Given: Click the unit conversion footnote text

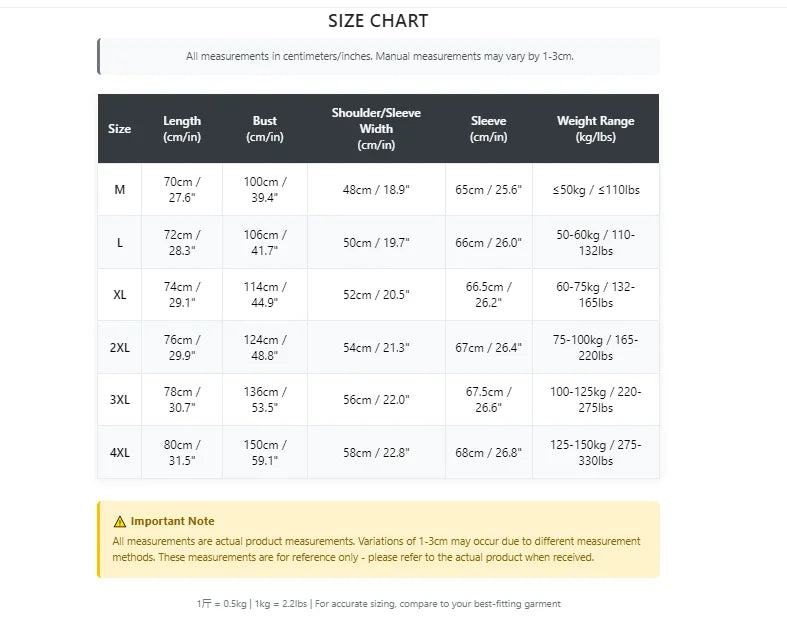Looking at the screenshot, I should coord(378,604).
